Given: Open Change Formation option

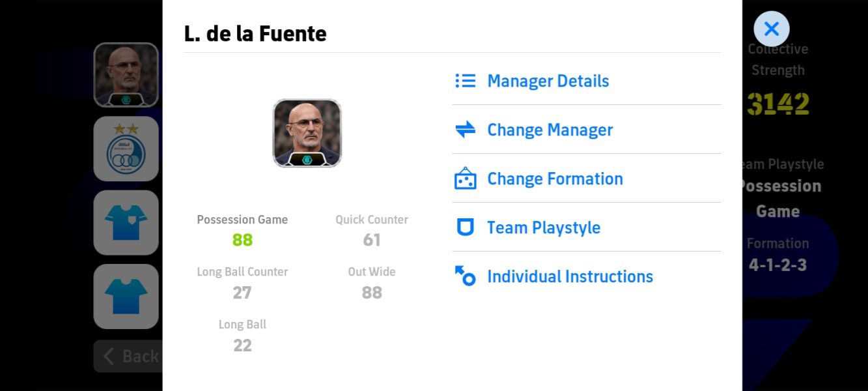Looking at the screenshot, I should point(555,179).
